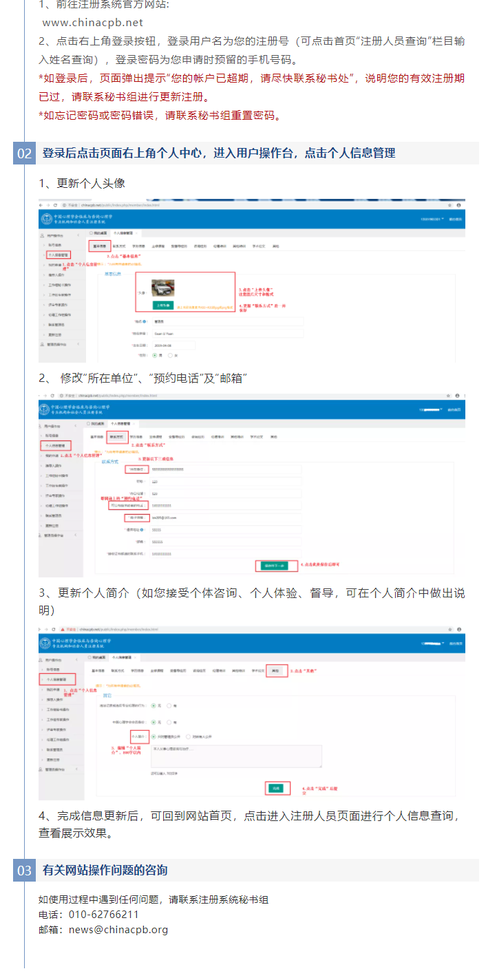The image size is (497, 980).
Task: Open the contact info tutorial screenshot
Action: (x=252, y=484)
